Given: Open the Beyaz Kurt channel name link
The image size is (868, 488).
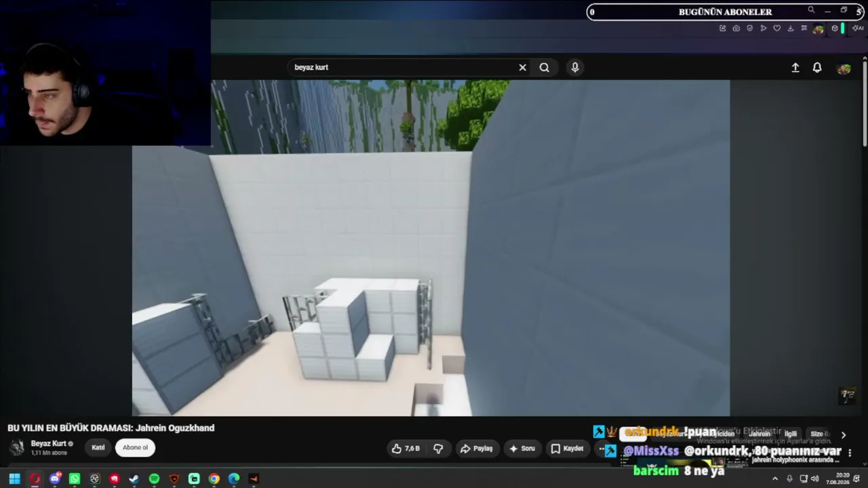Looking at the screenshot, I should pos(48,444).
